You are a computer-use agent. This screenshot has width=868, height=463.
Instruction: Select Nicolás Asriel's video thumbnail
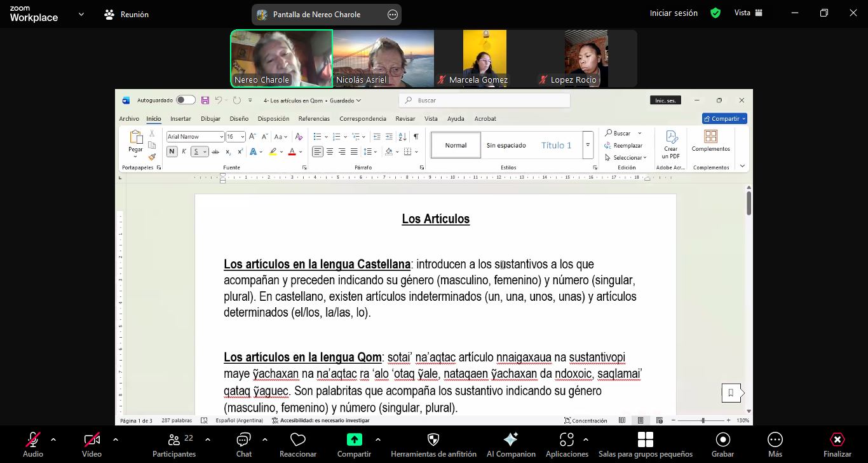(x=383, y=58)
